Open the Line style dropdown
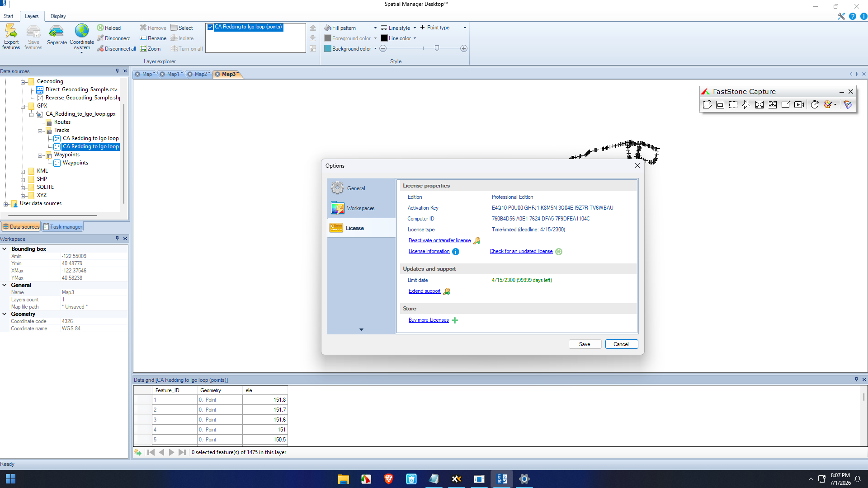 [415, 28]
